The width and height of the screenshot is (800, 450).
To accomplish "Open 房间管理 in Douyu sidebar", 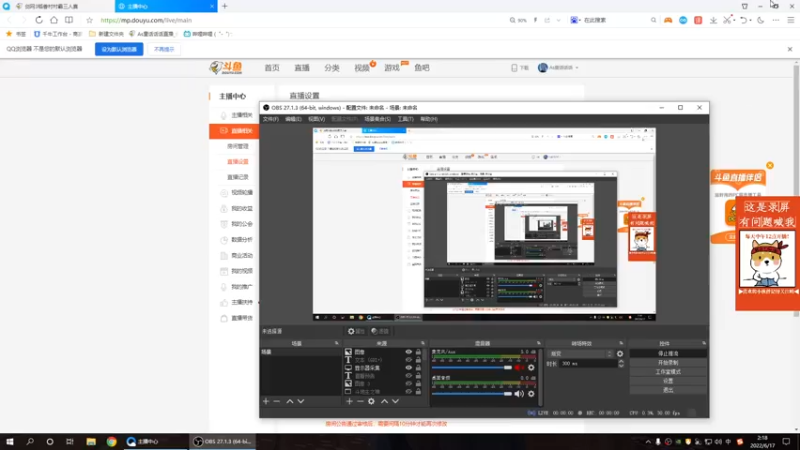I will point(238,146).
